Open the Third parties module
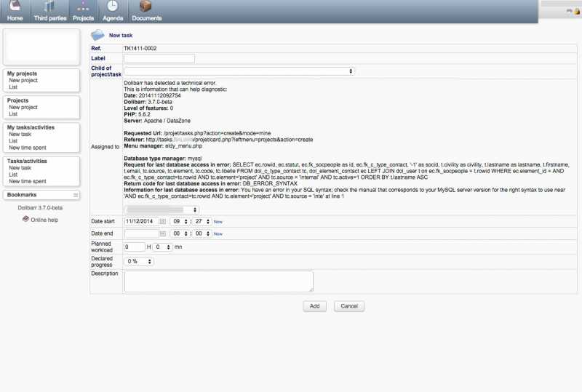Viewport: 582px width, 392px height. 49,7
